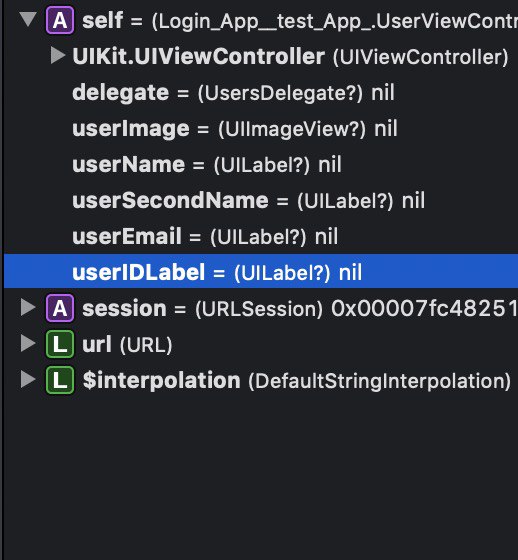Select the userSecondName variable row
This screenshot has width=518, height=560.
(261, 200)
